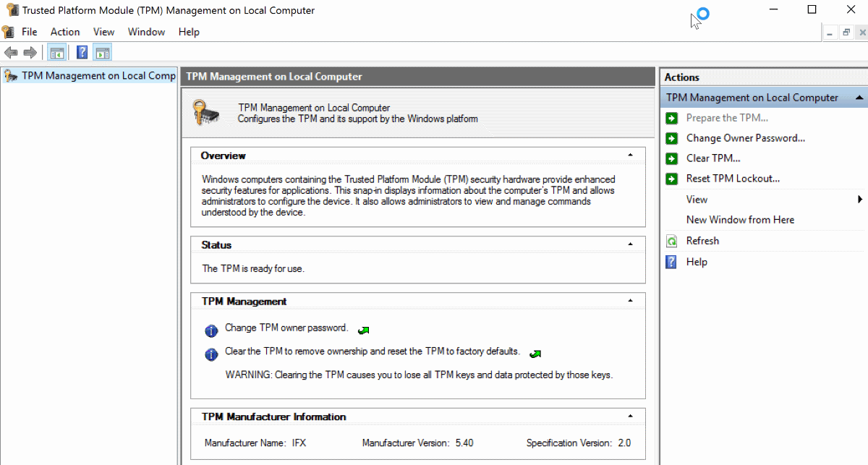Click the Manufacturer Name value IFX
This screenshot has width=868, height=465.
(299, 443)
